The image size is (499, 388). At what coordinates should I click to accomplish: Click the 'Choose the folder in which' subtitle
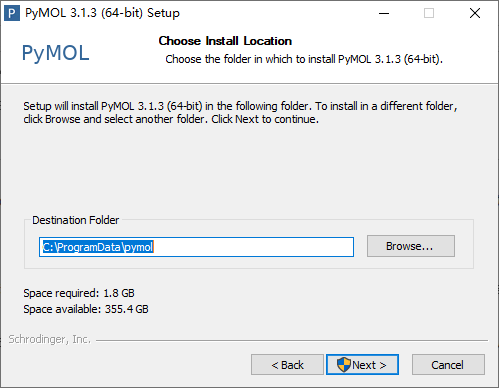(x=304, y=59)
